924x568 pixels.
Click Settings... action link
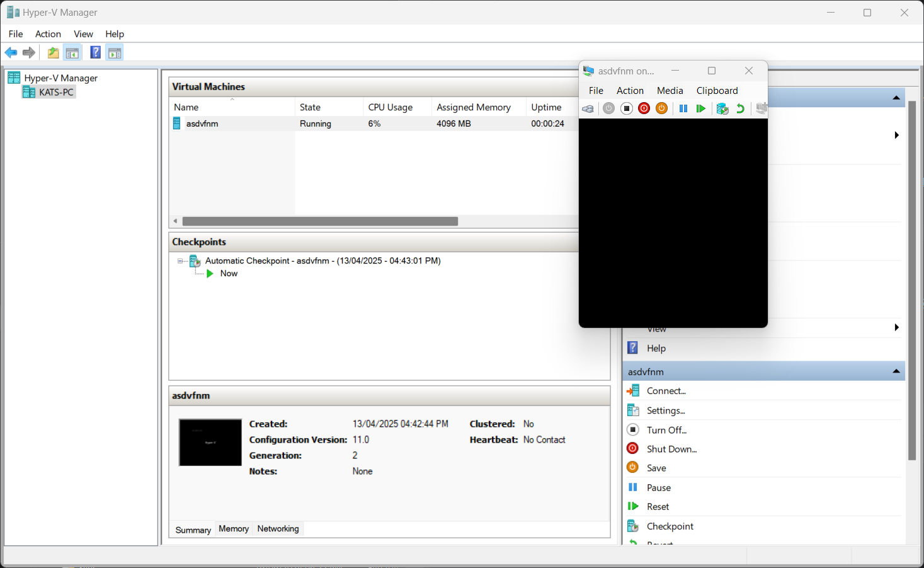(666, 410)
